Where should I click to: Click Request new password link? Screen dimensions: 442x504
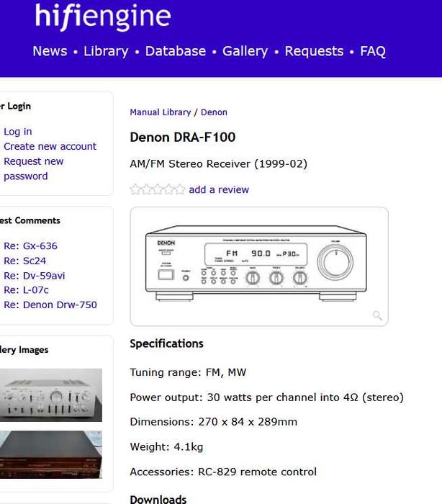[33, 168]
